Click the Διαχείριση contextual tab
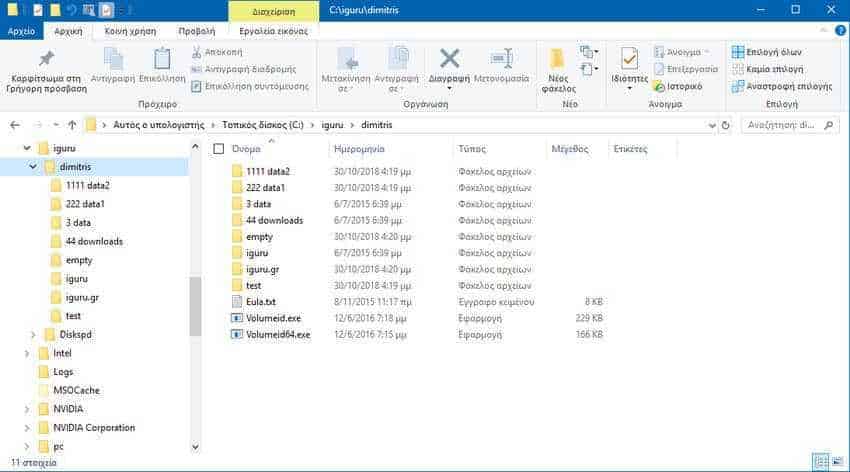The height and width of the screenshot is (472, 850). pyautogui.click(x=274, y=11)
